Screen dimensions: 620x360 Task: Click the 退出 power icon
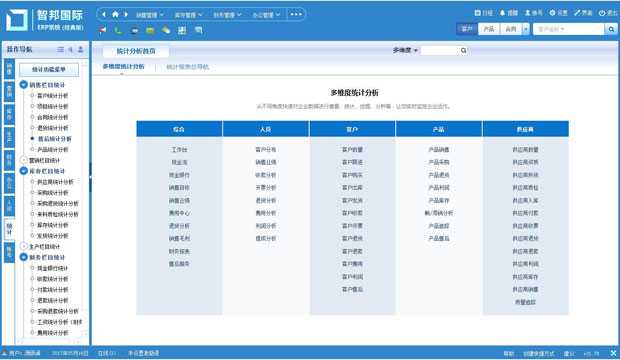(x=602, y=13)
